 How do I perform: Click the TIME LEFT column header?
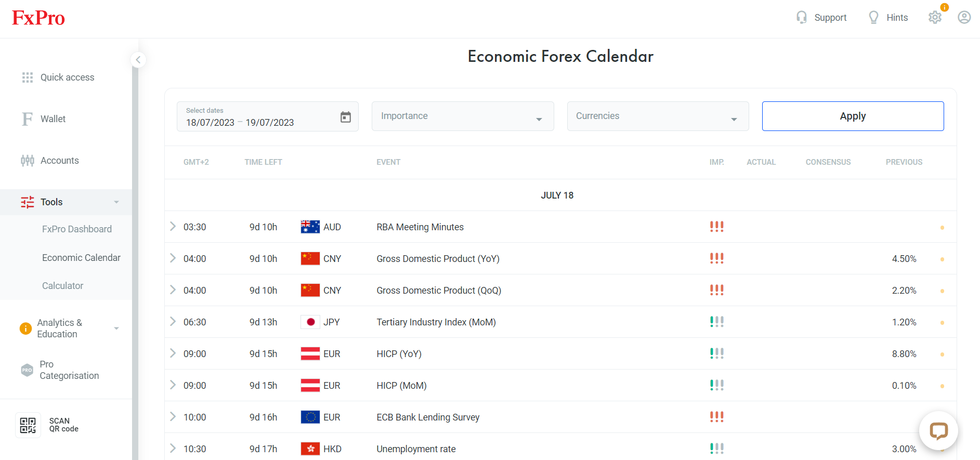coord(263,162)
